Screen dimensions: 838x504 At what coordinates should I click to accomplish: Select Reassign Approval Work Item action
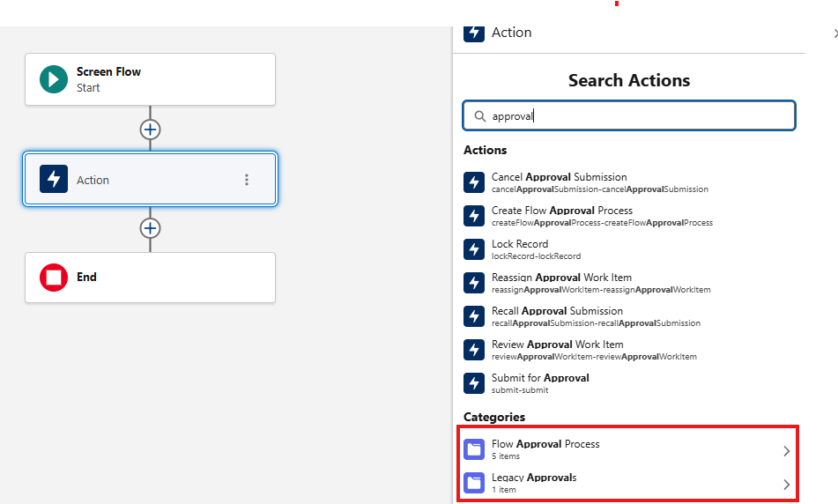[629, 283]
